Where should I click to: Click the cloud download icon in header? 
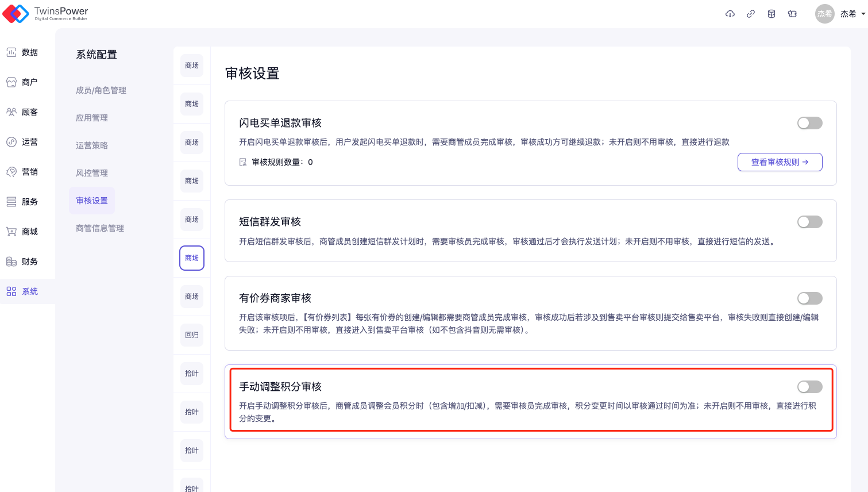click(730, 14)
